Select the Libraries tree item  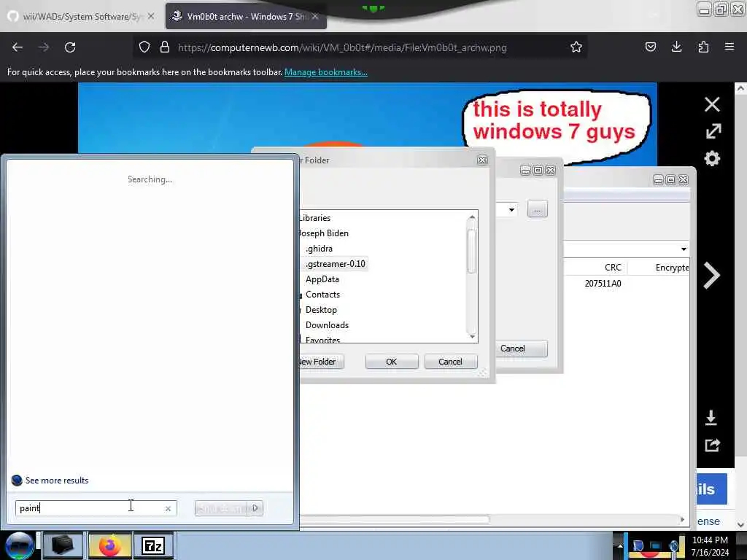[x=315, y=218]
